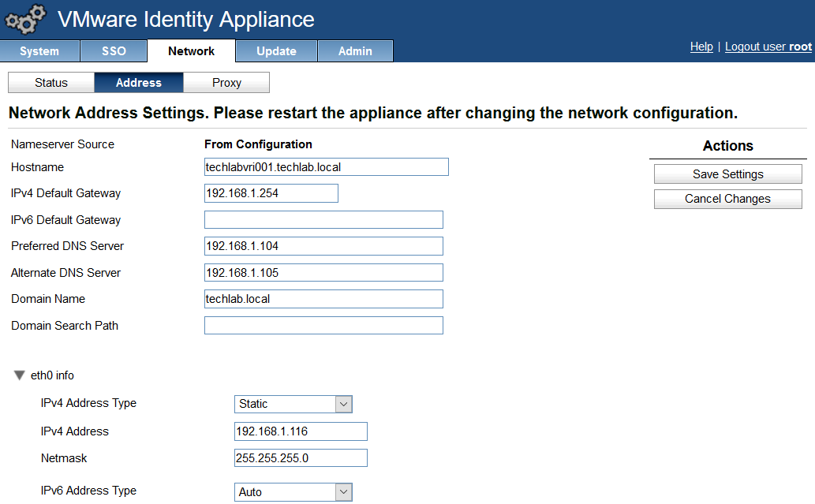Screen dimensions: 815x504
Task: Edit the Netmask field
Action: click(x=301, y=457)
